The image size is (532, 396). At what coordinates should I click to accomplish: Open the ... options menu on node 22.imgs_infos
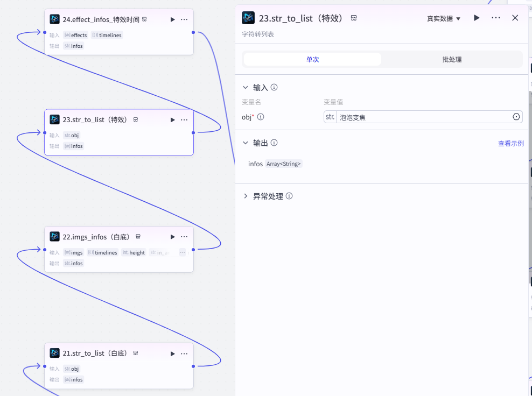coord(184,236)
